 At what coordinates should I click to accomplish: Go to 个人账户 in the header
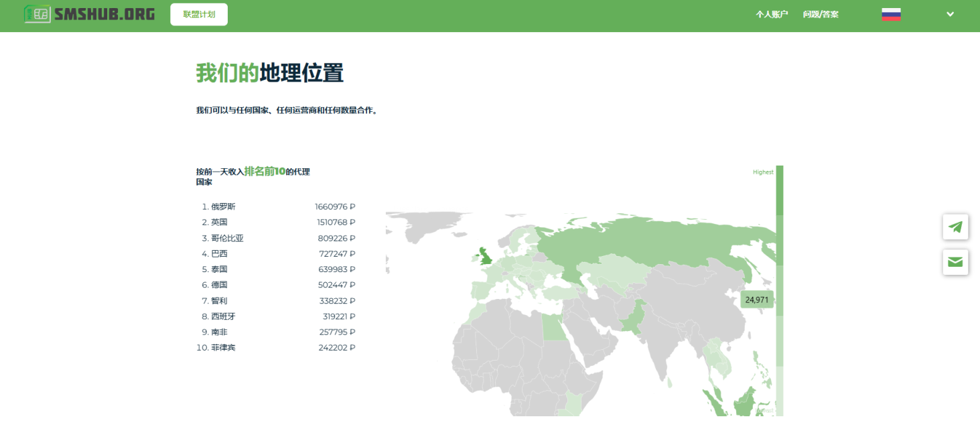(x=772, y=15)
